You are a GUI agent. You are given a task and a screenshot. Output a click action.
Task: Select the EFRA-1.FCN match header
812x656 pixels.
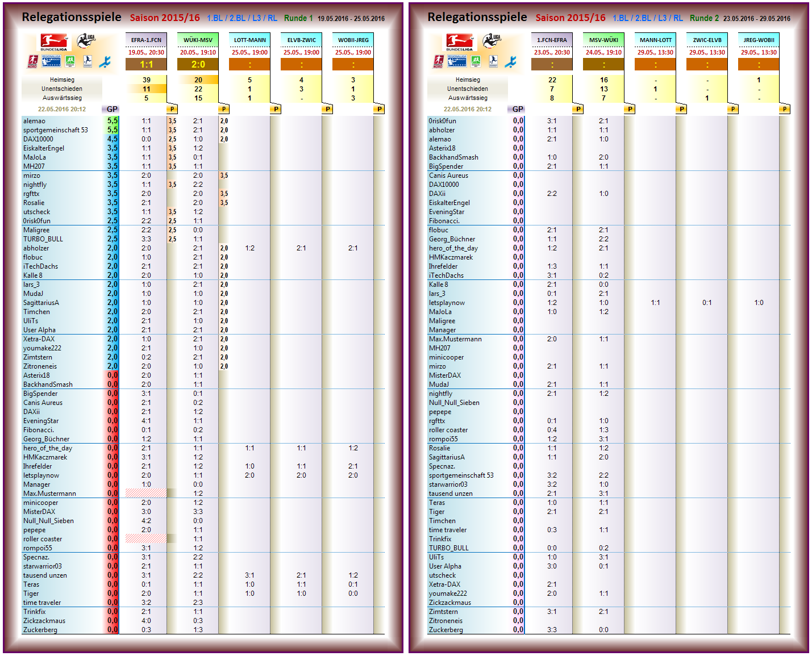pos(147,40)
